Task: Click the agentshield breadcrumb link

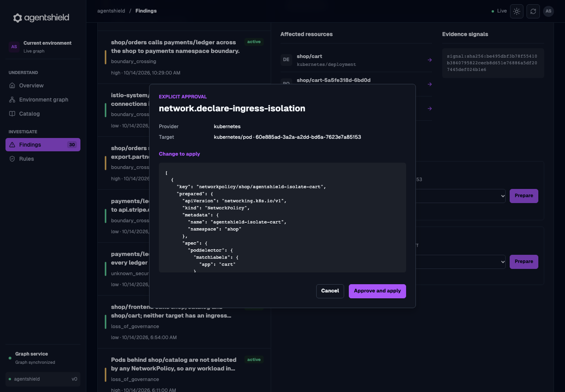Action: click(x=111, y=11)
